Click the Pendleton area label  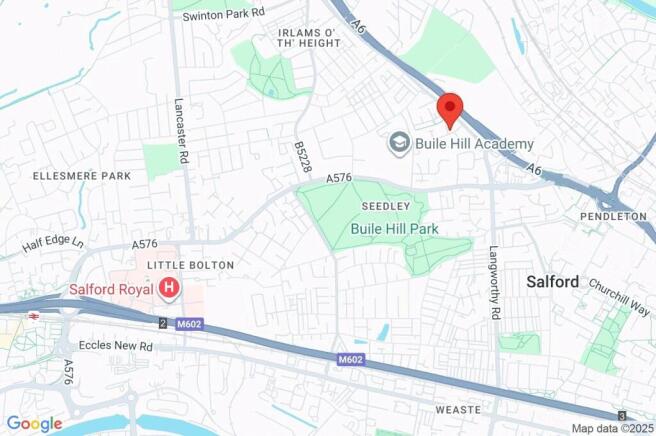(613, 217)
